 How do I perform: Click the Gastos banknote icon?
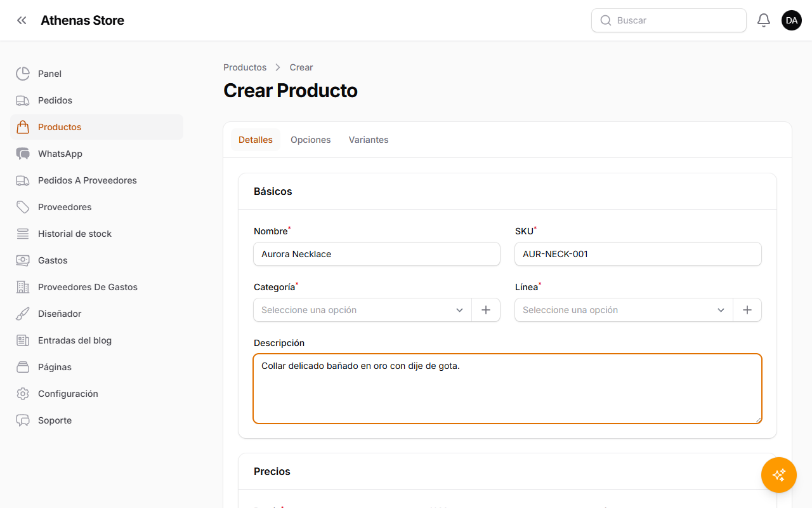point(23,260)
